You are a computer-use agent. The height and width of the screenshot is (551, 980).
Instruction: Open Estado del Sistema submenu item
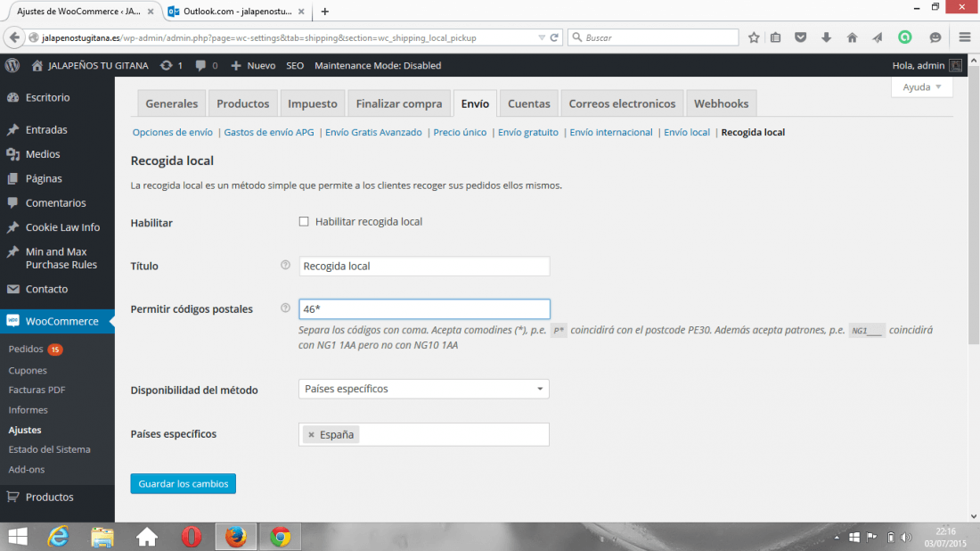(x=49, y=449)
